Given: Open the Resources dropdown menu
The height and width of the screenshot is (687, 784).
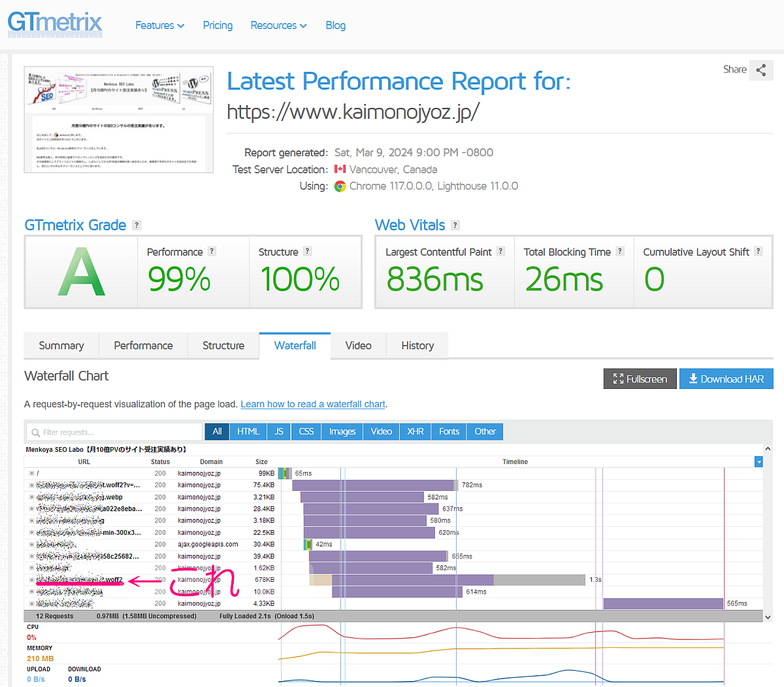Looking at the screenshot, I should click(278, 25).
